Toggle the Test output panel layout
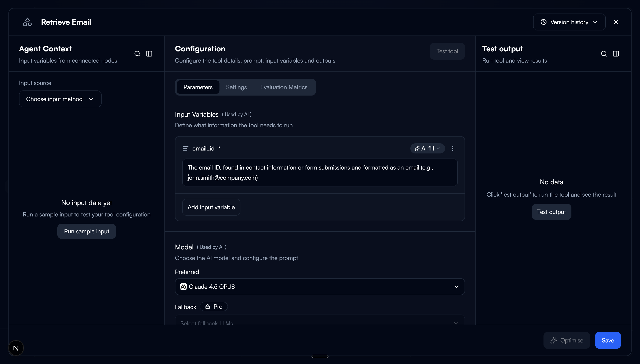The height and width of the screenshot is (364, 640). [616, 54]
